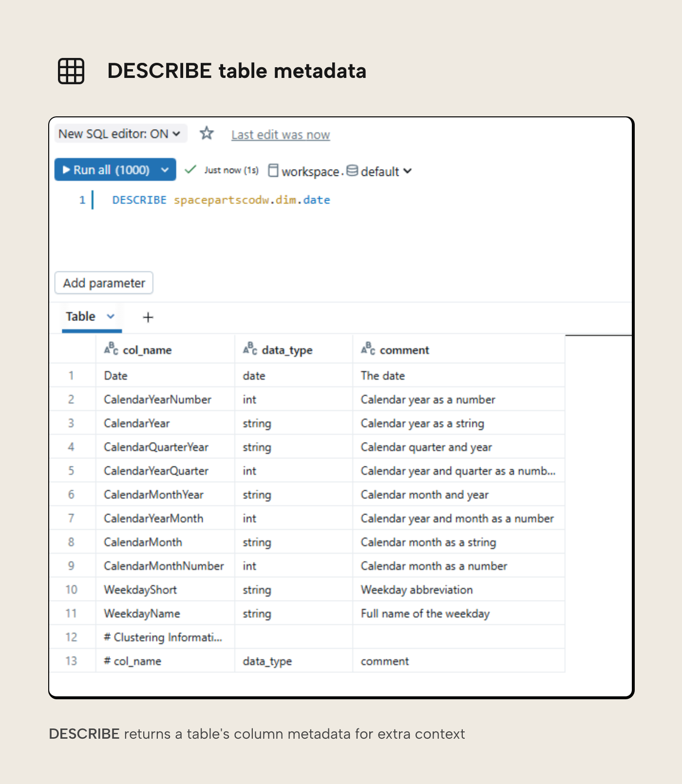
Task: Add a new visualization with plus icon
Action: 148,317
